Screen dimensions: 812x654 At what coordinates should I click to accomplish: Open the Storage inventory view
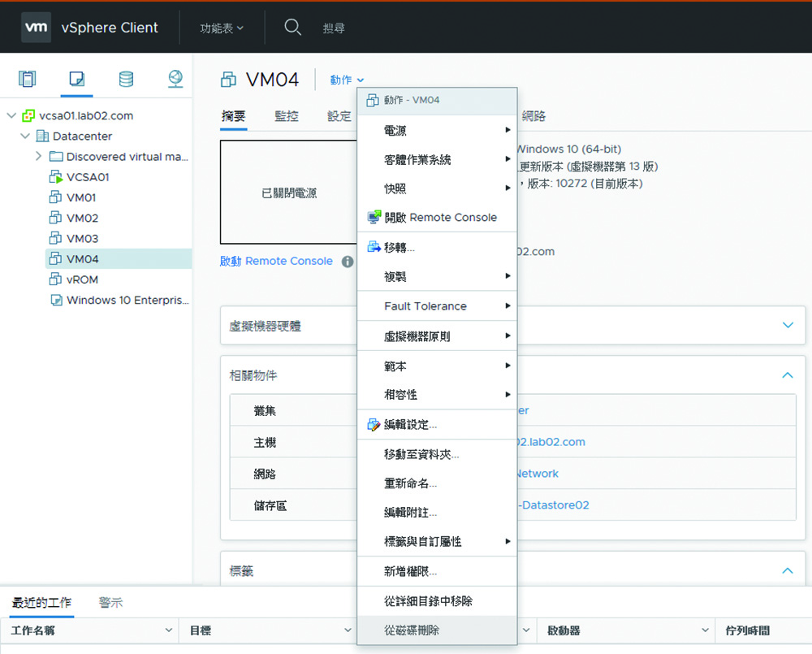pos(126,79)
